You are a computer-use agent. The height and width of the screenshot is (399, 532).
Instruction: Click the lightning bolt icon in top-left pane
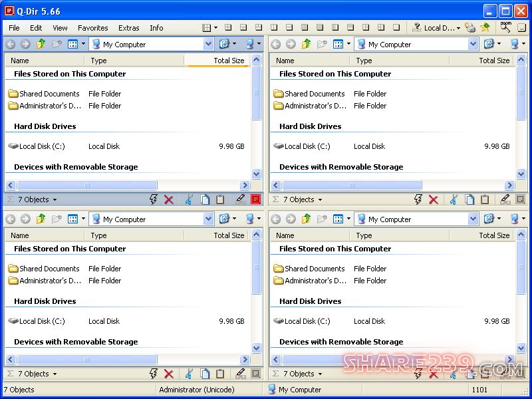154,199
